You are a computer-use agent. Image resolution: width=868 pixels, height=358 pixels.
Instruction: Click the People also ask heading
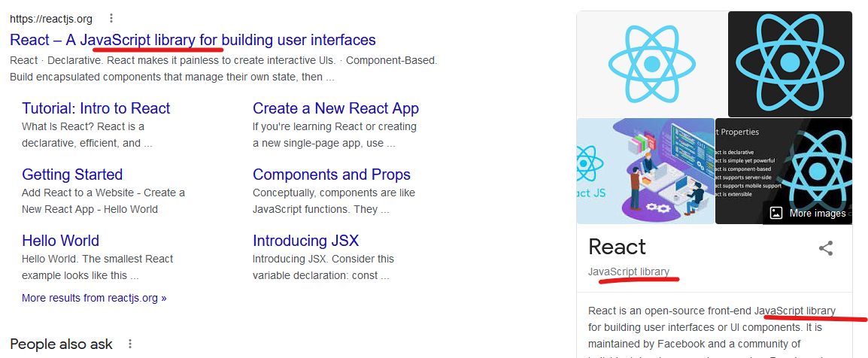tap(61, 344)
